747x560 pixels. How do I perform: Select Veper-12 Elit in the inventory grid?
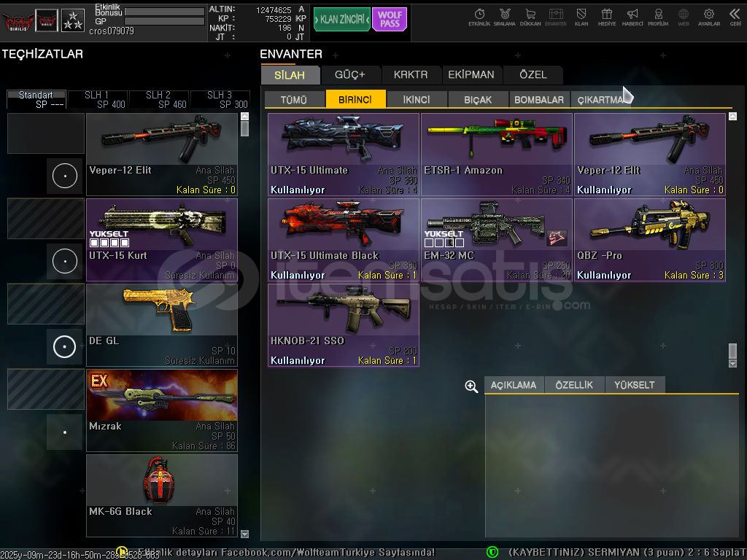tap(650, 155)
